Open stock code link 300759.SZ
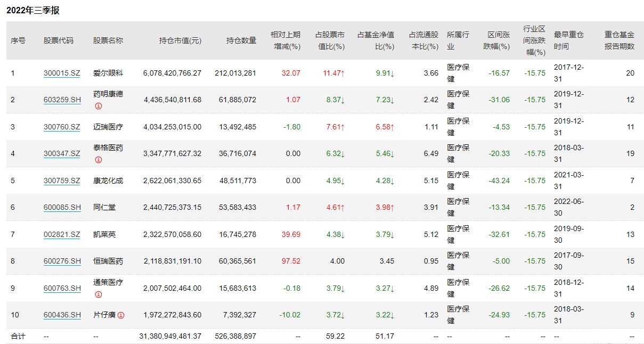 [62, 181]
